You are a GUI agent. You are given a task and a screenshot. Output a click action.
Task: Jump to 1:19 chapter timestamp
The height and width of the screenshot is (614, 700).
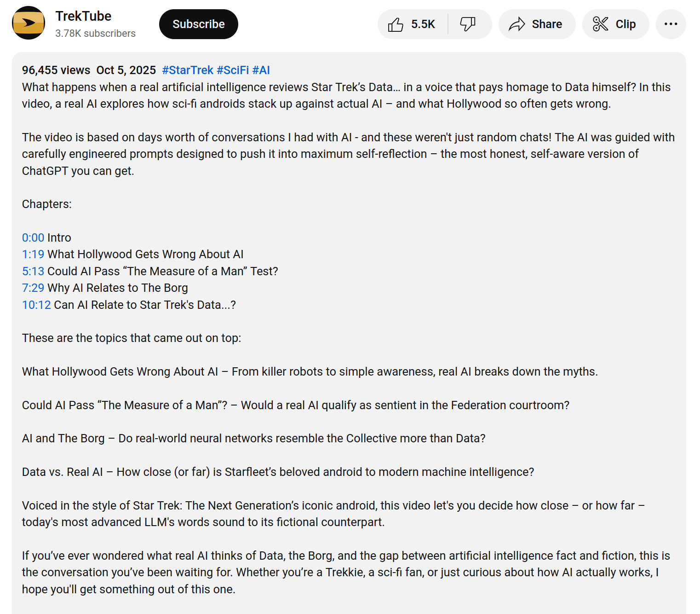pyautogui.click(x=33, y=255)
